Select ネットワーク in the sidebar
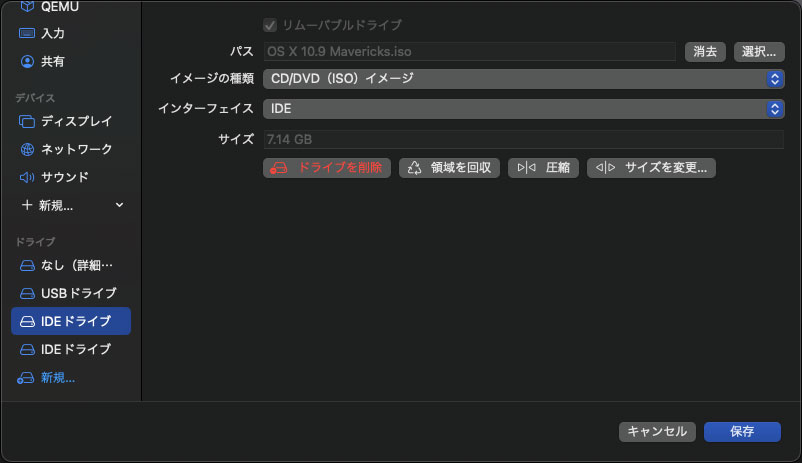 coord(71,149)
